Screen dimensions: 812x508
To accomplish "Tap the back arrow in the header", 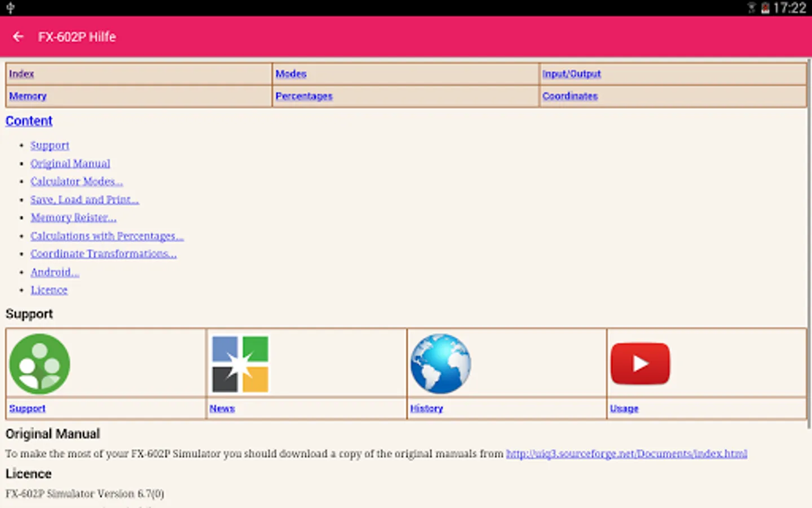I will pyautogui.click(x=18, y=37).
